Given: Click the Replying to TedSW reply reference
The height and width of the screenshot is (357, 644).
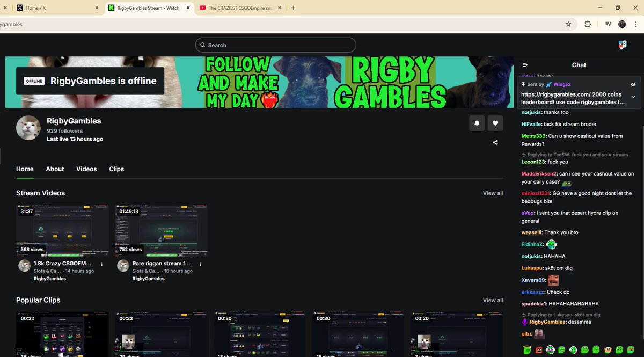Looking at the screenshot, I should (575, 155).
